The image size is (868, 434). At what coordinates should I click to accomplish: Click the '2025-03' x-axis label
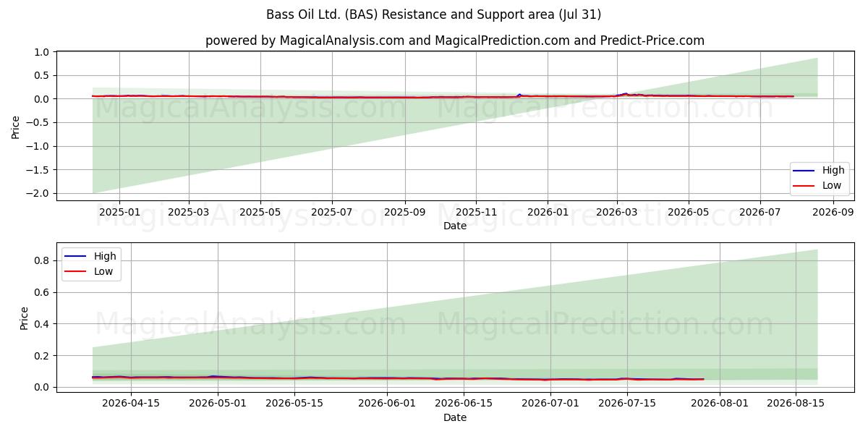(189, 213)
